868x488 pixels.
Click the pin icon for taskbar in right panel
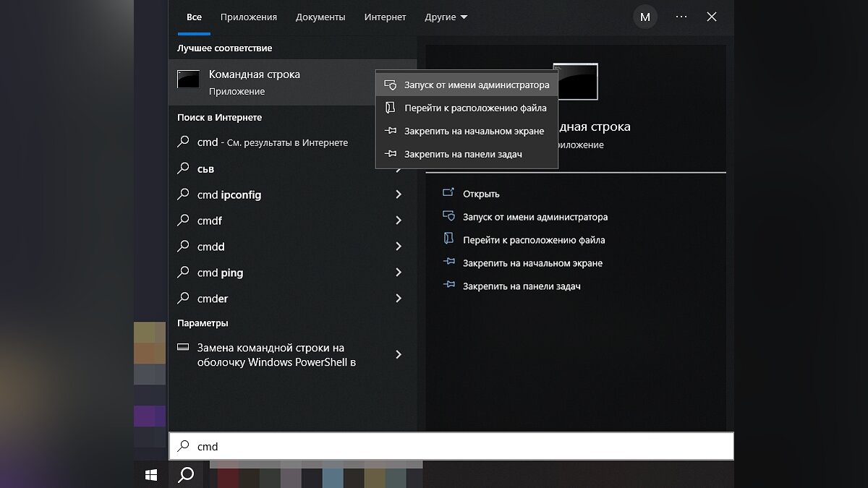(448, 286)
